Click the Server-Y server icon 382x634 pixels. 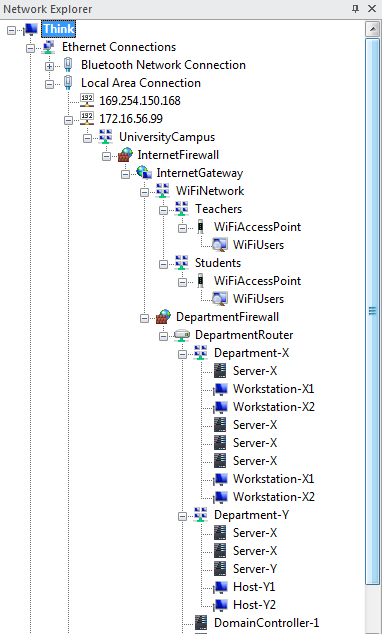220,568
